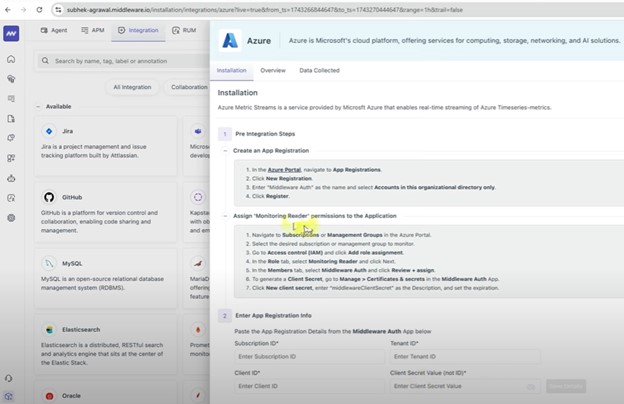Collapse the Available integrations section

point(38,107)
